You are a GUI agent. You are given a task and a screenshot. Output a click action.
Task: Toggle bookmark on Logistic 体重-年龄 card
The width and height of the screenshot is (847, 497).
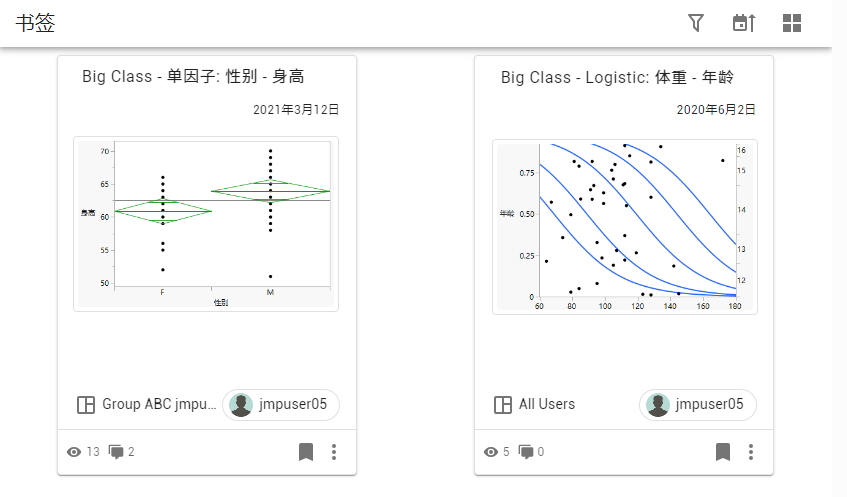click(723, 452)
